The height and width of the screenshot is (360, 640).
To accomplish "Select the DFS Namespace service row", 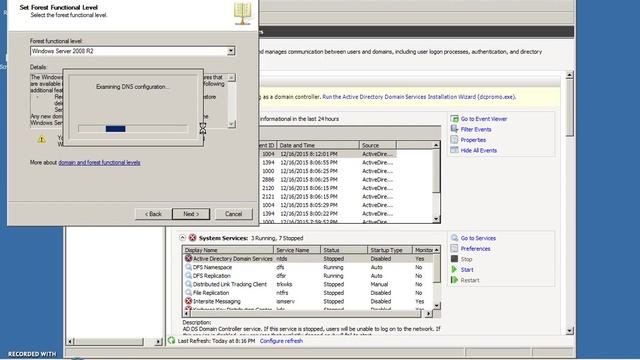I will click(309, 267).
